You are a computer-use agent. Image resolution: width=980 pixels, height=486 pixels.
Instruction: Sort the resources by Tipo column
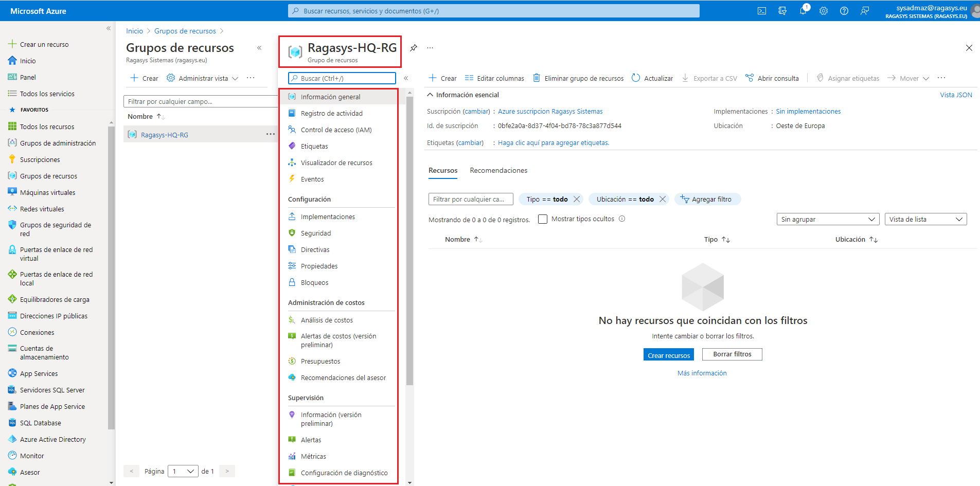tap(717, 239)
